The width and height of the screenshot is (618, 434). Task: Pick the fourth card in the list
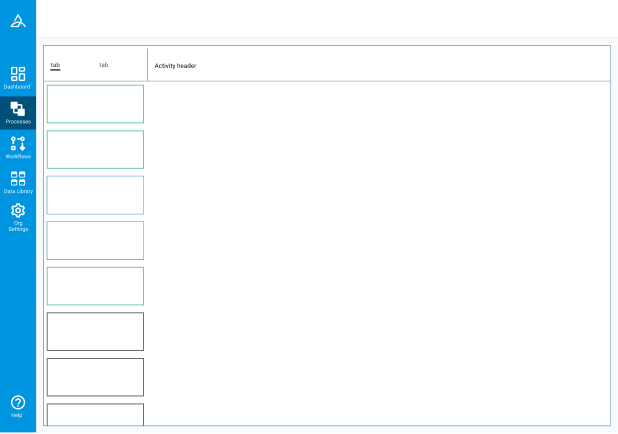click(95, 240)
